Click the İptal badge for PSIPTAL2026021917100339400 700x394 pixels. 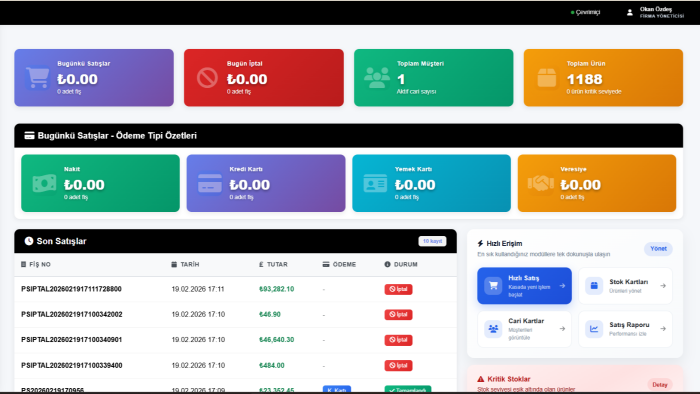[x=398, y=365]
